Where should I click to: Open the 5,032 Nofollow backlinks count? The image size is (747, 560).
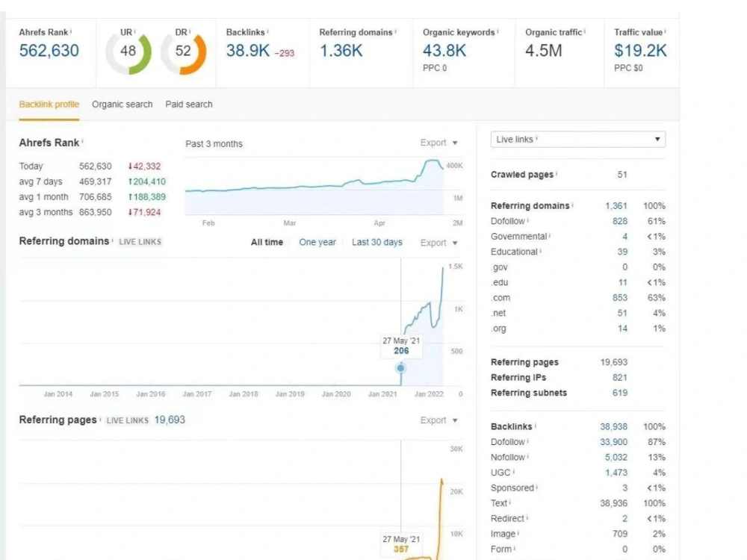tap(616, 457)
